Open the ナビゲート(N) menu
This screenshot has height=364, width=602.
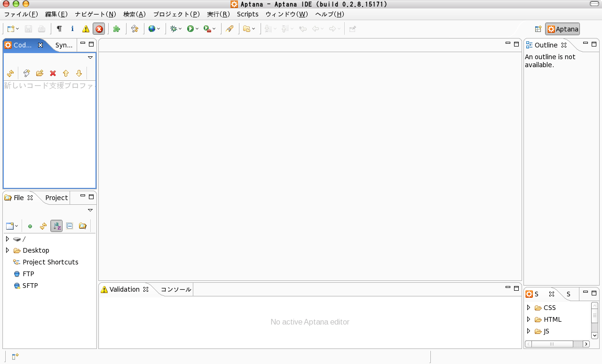[95, 14]
